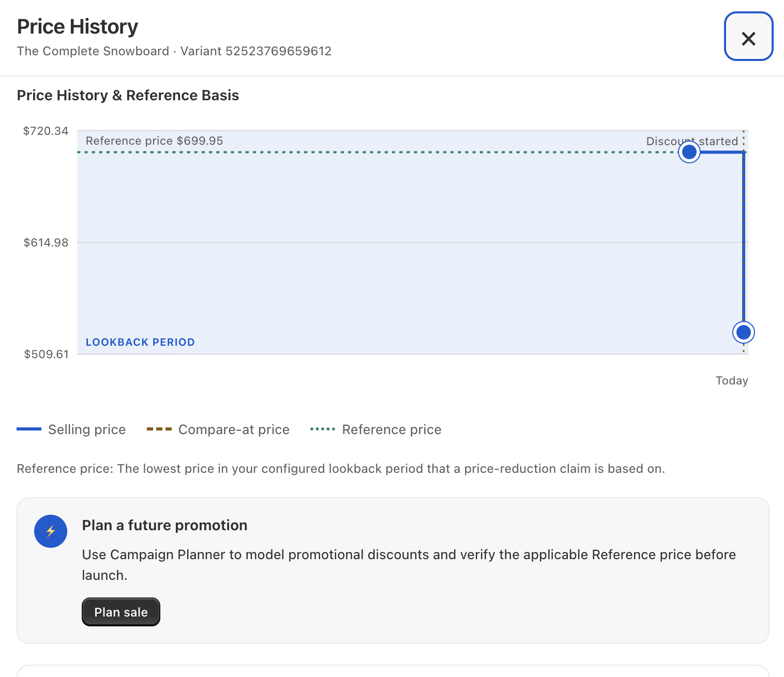Viewport: 784px width, 677px height.
Task: Click the 'LOOKBACK PERIOD' label
Action: tap(140, 342)
